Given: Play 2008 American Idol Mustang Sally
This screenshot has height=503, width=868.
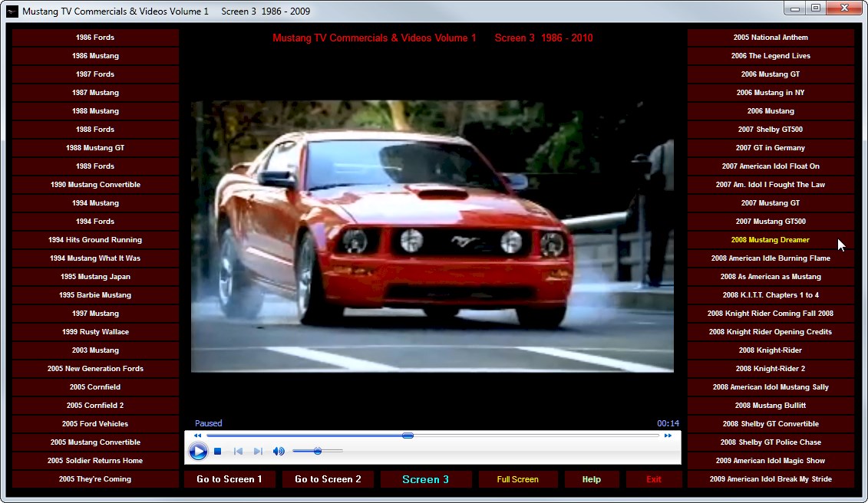Looking at the screenshot, I should pos(771,387).
